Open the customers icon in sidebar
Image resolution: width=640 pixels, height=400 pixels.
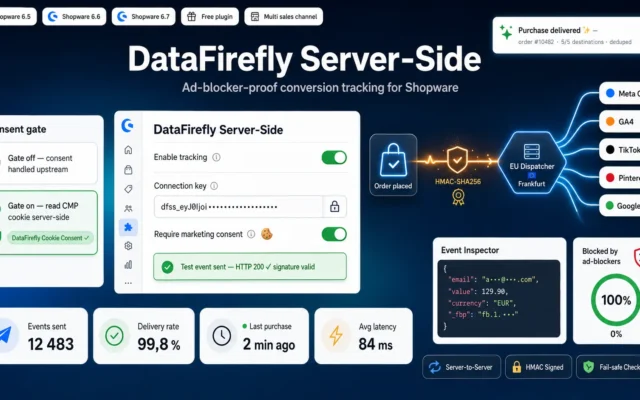[x=128, y=209]
